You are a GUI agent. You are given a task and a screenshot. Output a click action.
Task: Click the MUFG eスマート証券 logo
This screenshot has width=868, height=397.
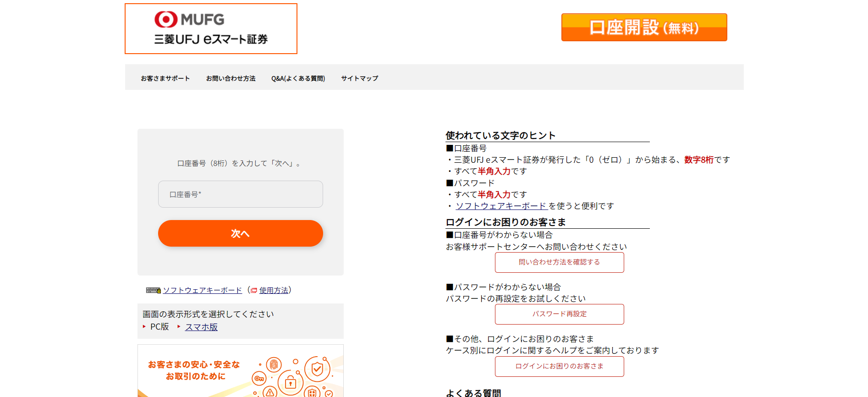click(x=211, y=28)
